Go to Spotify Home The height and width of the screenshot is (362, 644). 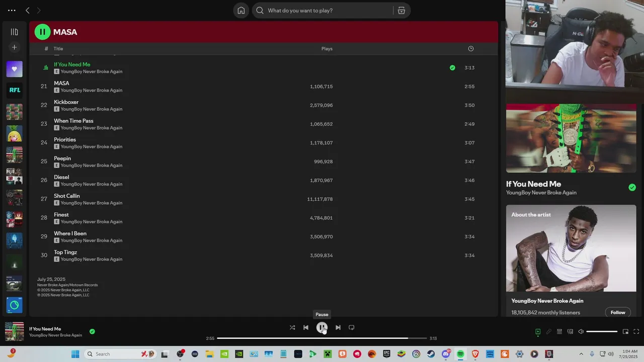pyautogui.click(x=241, y=11)
